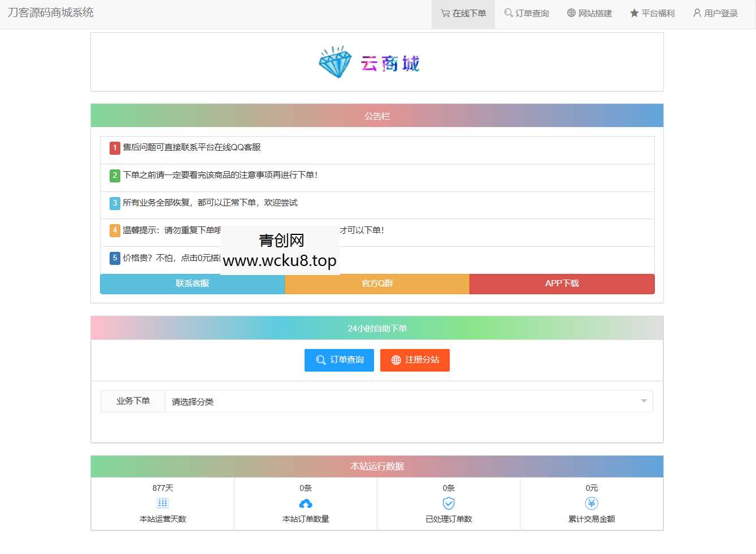Screen dimensions: 756x554
Task: Click the magnifier icon inside blue 订单查询 button
Action: (320, 360)
